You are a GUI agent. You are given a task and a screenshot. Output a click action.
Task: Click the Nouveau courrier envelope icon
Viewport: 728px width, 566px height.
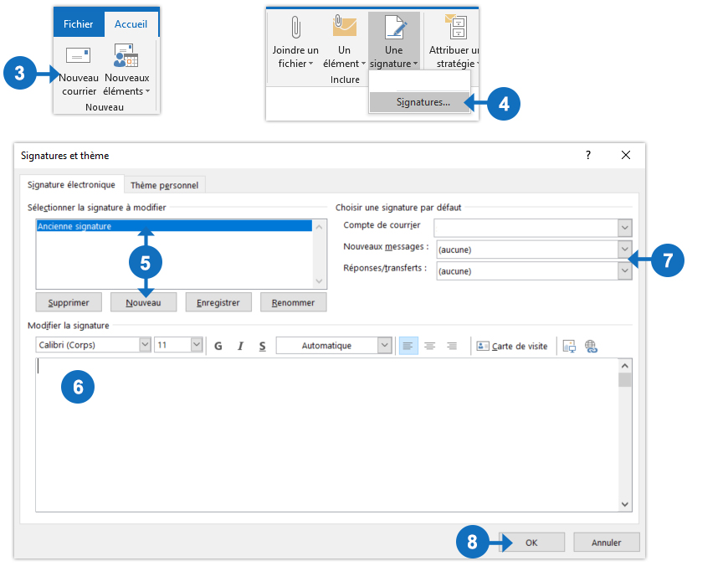click(78, 55)
